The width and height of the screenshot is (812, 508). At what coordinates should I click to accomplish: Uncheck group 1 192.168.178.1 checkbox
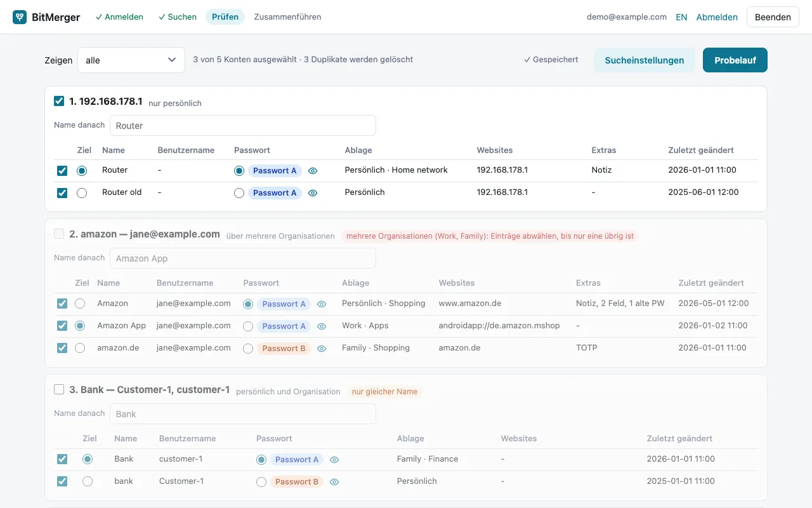(x=59, y=101)
